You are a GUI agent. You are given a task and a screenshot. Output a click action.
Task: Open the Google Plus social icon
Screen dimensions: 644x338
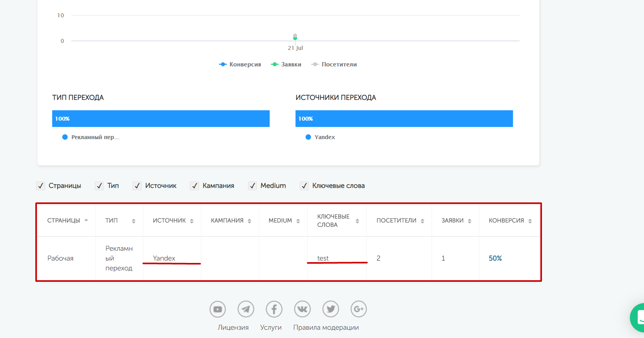(x=359, y=309)
